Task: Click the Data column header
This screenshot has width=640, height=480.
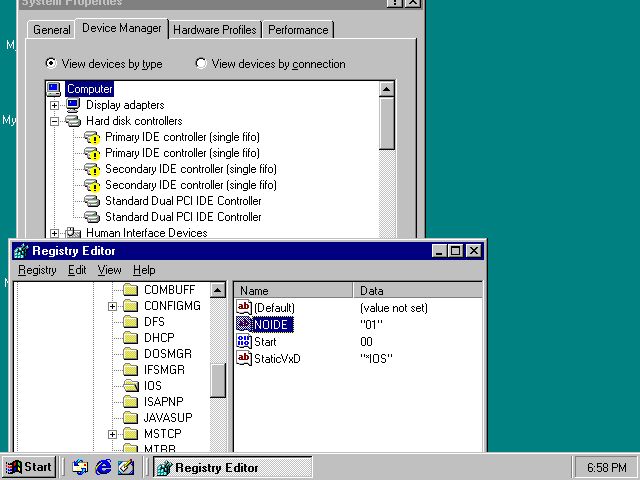Action: (417, 291)
